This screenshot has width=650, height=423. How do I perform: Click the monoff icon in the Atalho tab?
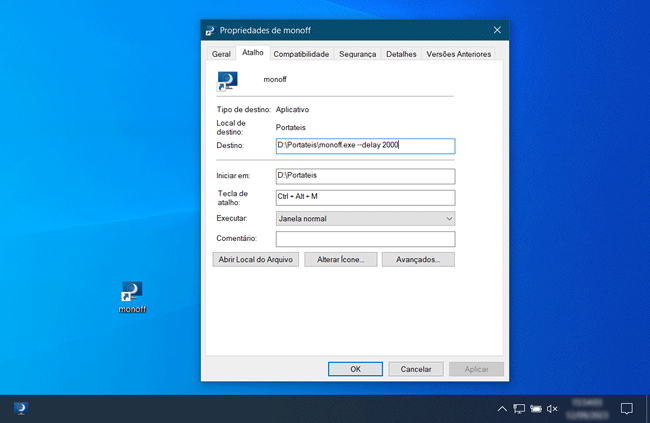tap(228, 81)
